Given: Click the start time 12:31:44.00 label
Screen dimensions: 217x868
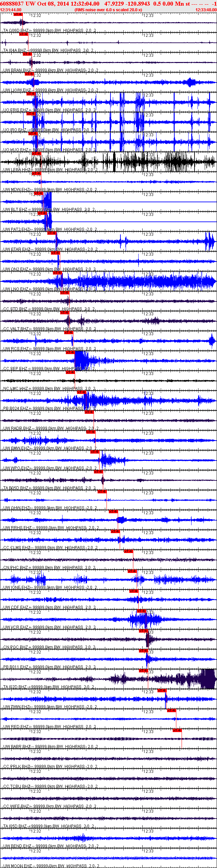Looking at the screenshot, I should tap(11, 10).
